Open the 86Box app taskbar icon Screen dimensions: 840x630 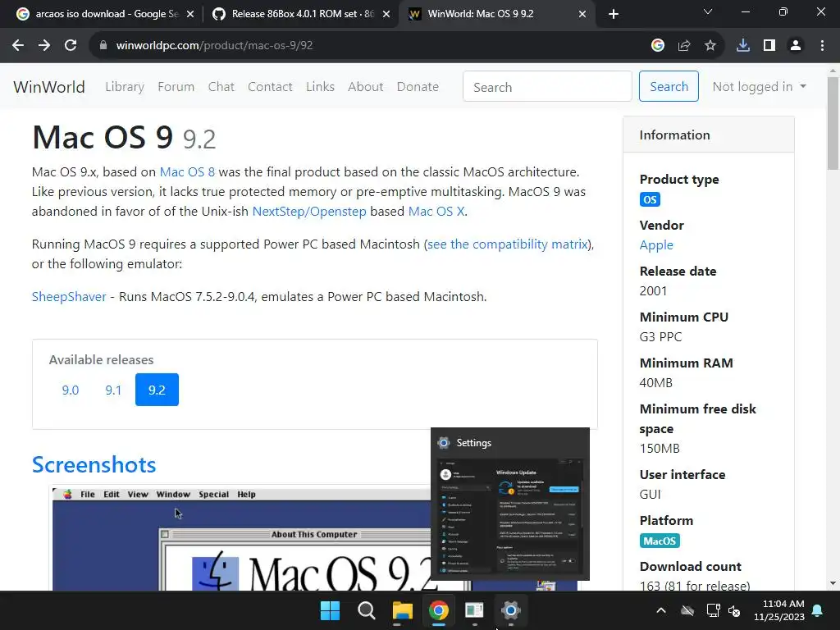(475, 610)
